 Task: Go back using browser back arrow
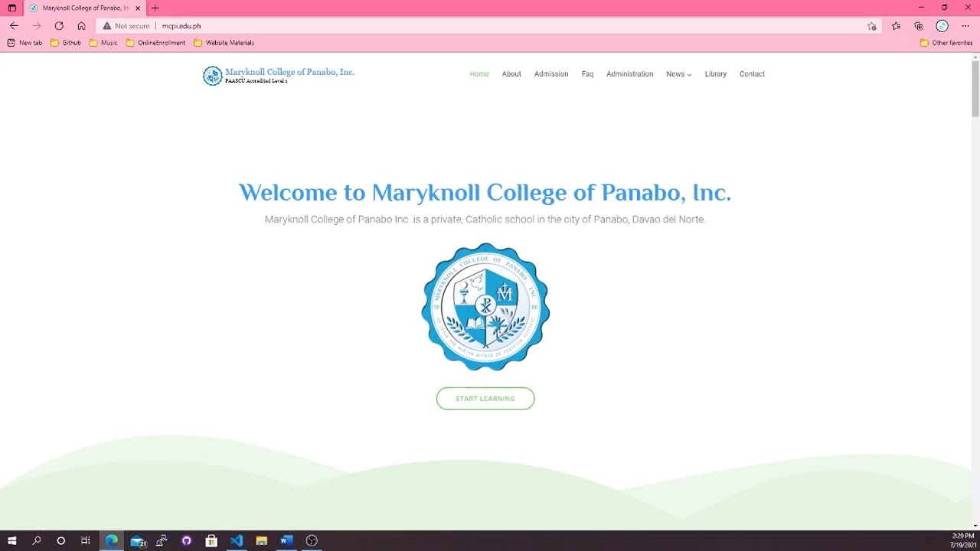(14, 26)
